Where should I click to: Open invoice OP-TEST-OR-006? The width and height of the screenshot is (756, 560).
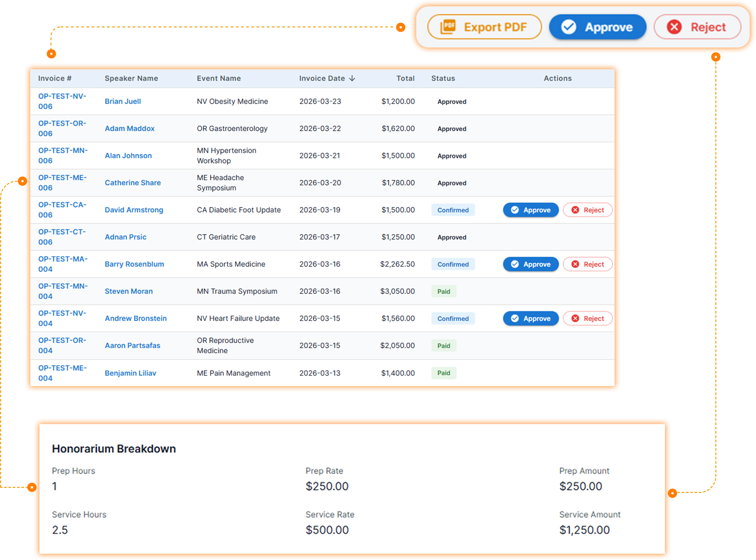[62, 128]
